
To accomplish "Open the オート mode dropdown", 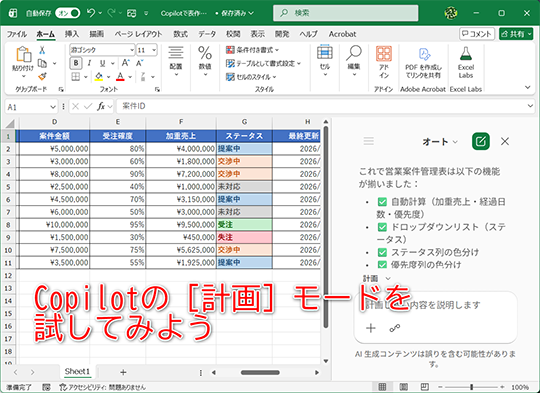I will (440, 142).
